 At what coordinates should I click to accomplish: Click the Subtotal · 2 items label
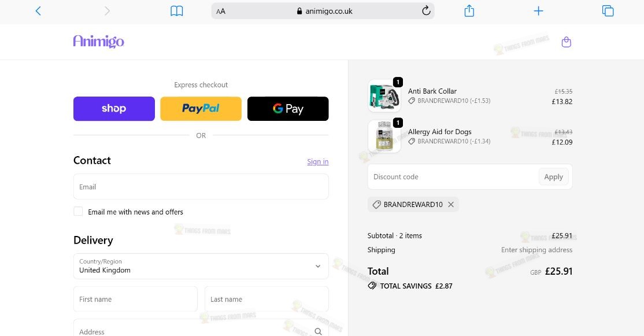coord(395,236)
